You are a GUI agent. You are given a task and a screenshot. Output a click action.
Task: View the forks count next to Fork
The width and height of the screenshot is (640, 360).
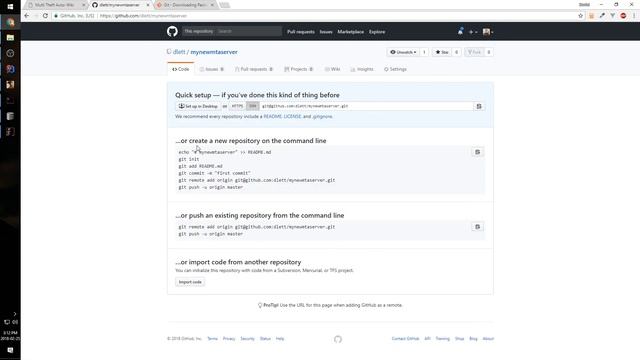coord(489,52)
